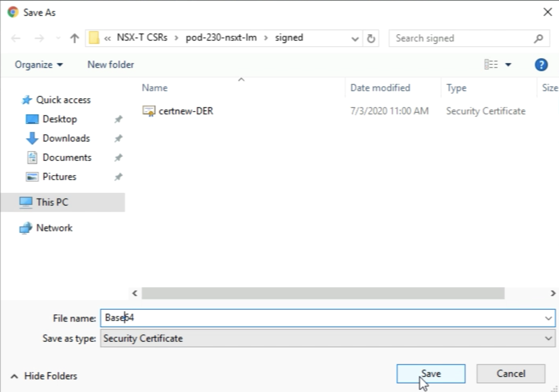This screenshot has height=392, width=559.
Task: Click the view layout icon
Action: (491, 65)
